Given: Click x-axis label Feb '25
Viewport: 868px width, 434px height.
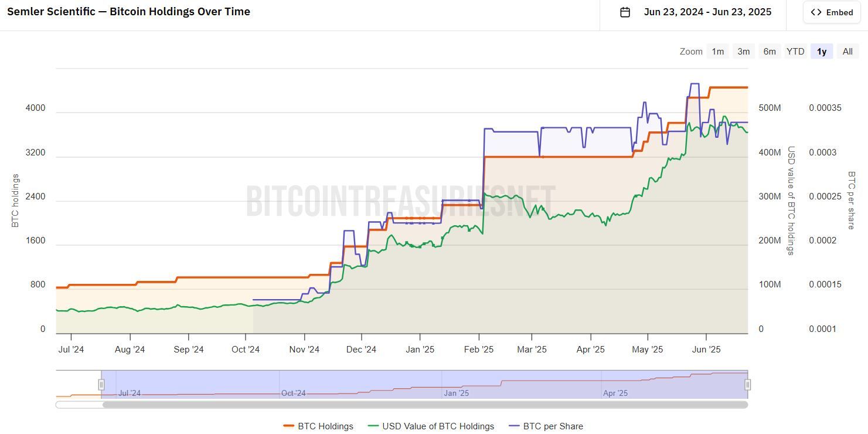Looking at the screenshot, I should pyautogui.click(x=479, y=350).
